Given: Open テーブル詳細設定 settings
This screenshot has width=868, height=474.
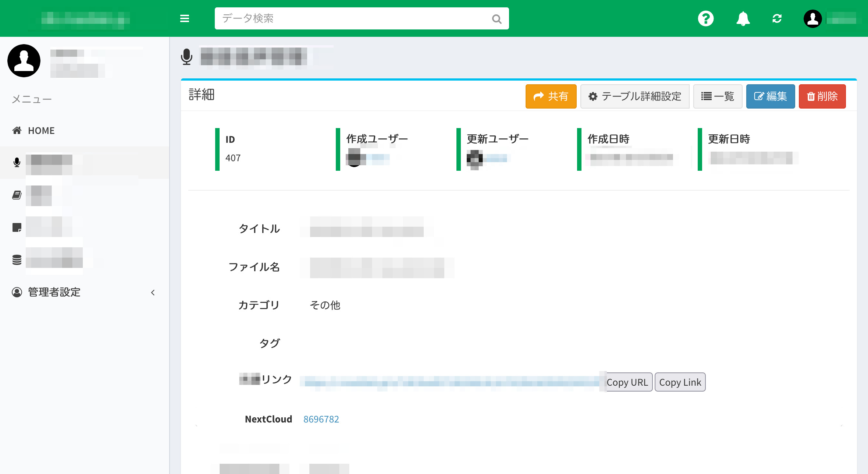Looking at the screenshot, I should 635,96.
